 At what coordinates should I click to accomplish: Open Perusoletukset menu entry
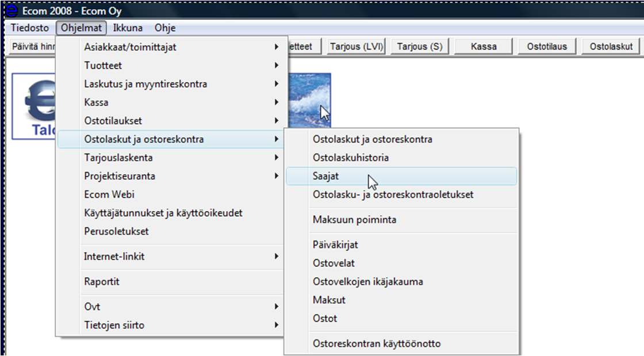170,231
